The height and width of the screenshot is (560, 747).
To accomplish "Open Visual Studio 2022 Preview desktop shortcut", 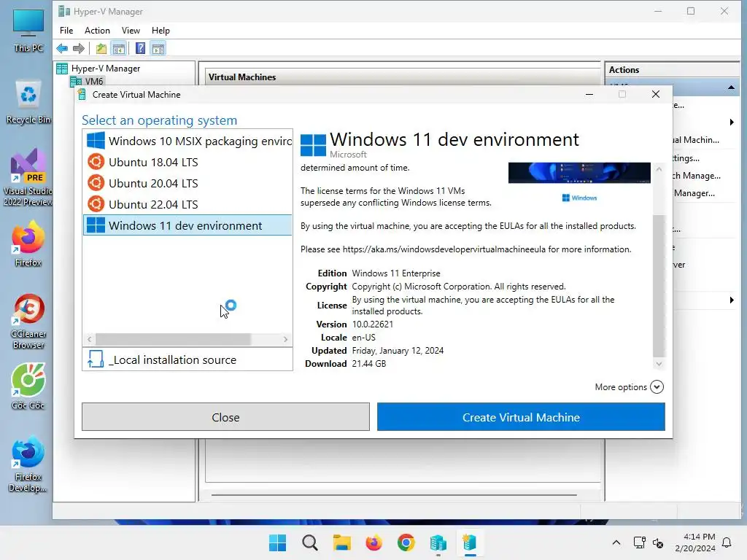I will pos(28,177).
